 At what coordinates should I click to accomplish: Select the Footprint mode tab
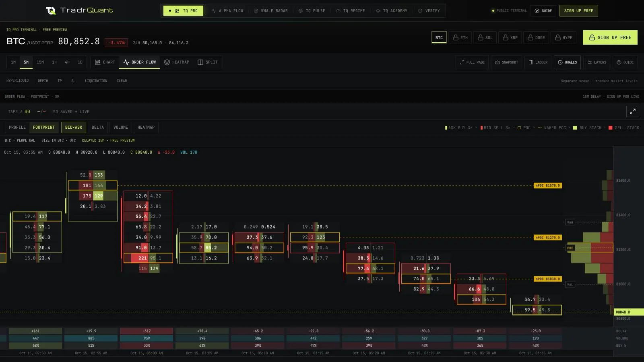tap(43, 128)
